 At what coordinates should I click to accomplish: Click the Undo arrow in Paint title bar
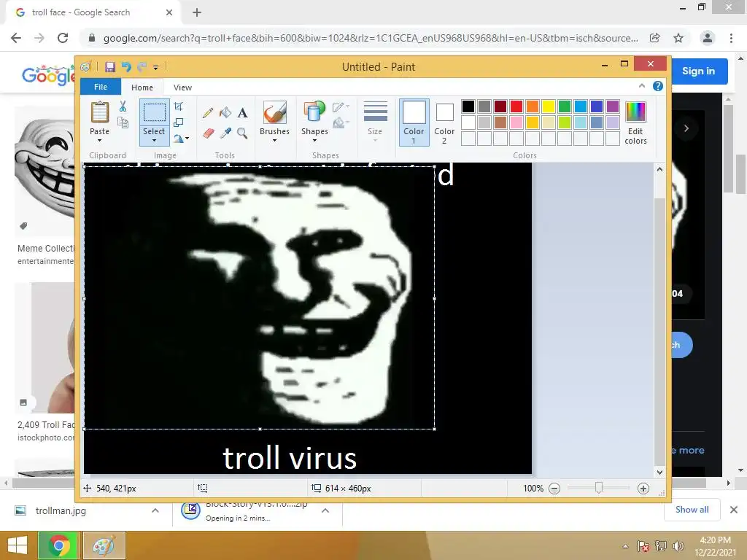(x=126, y=66)
